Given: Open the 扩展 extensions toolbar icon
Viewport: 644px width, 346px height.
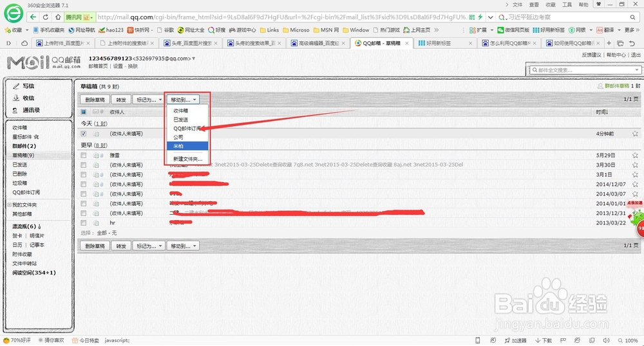Looking at the screenshot, I should click(x=472, y=30).
